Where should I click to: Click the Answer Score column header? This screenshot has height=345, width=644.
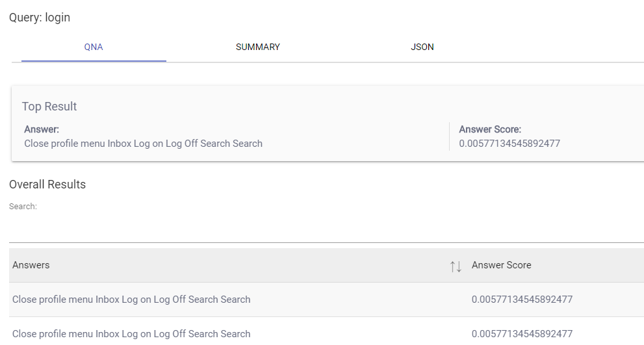(x=501, y=265)
